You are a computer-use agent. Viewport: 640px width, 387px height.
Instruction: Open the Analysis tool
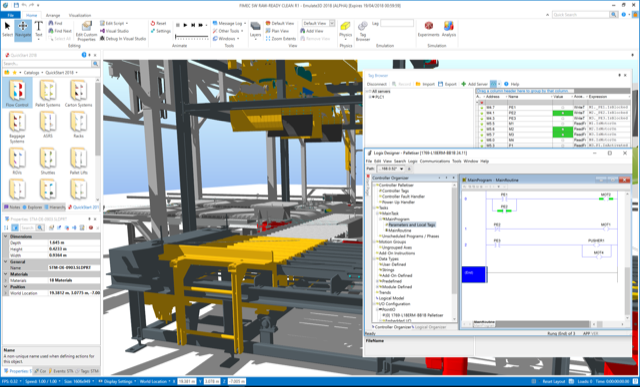click(449, 29)
